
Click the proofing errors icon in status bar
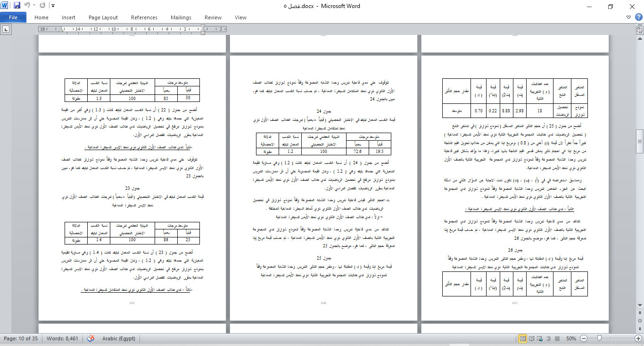coord(90,338)
